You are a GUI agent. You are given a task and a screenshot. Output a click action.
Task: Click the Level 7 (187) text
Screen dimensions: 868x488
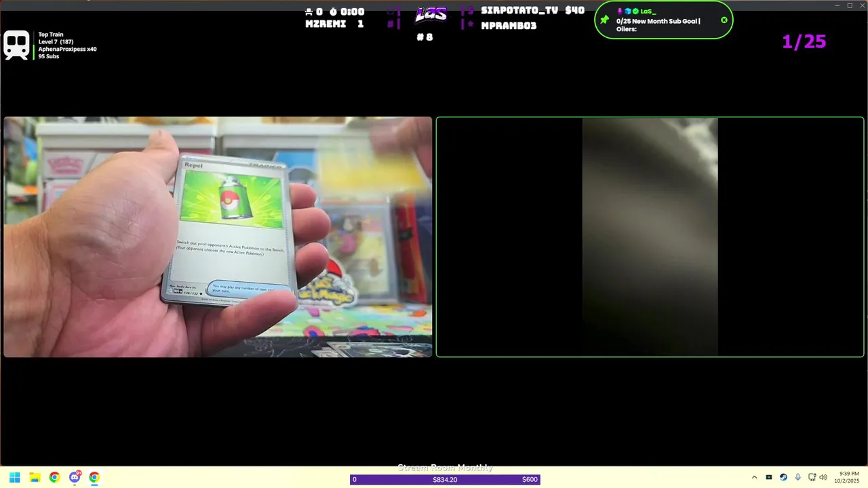click(x=56, y=42)
